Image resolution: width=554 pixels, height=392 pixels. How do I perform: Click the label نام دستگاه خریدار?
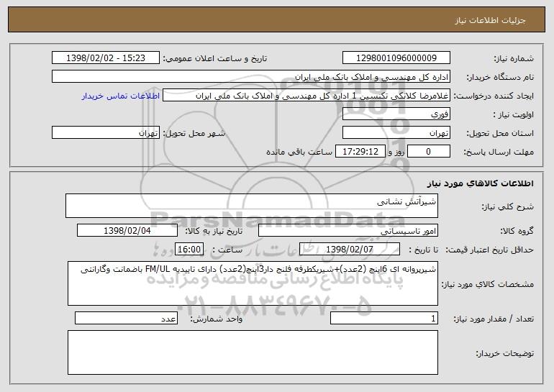tap(500, 78)
